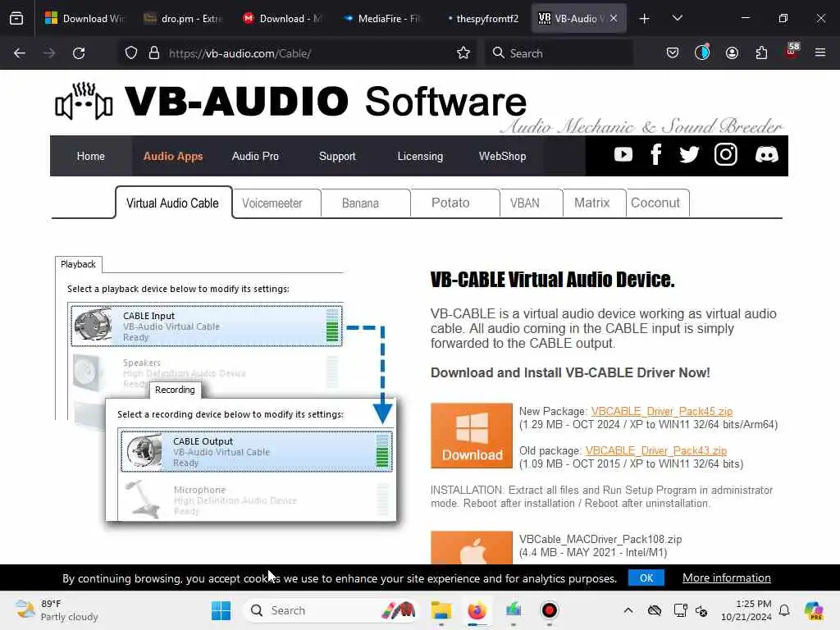
Task: Click the VBCable_MACDriver_Pack108.zip text
Action: click(600, 539)
